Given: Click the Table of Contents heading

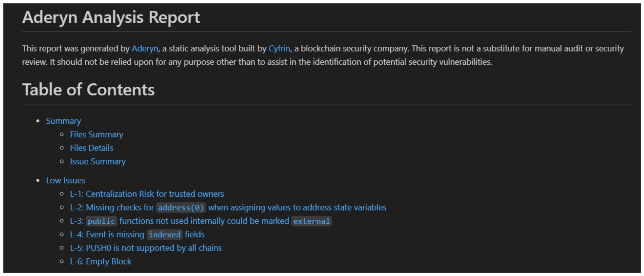Looking at the screenshot, I should 88,90.
